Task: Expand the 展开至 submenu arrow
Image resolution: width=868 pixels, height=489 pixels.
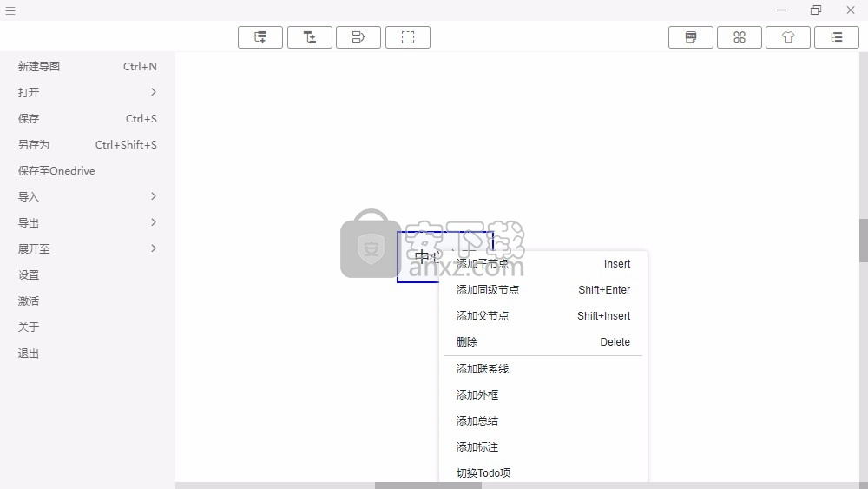Action: pyautogui.click(x=154, y=248)
